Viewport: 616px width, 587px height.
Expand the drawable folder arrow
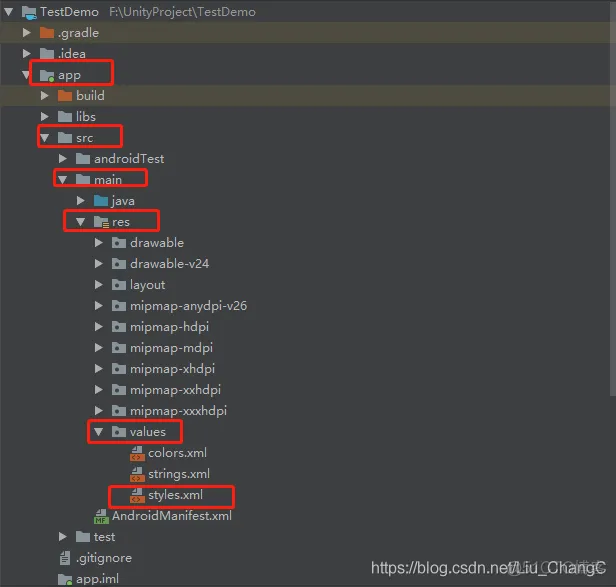click(99, 242)
